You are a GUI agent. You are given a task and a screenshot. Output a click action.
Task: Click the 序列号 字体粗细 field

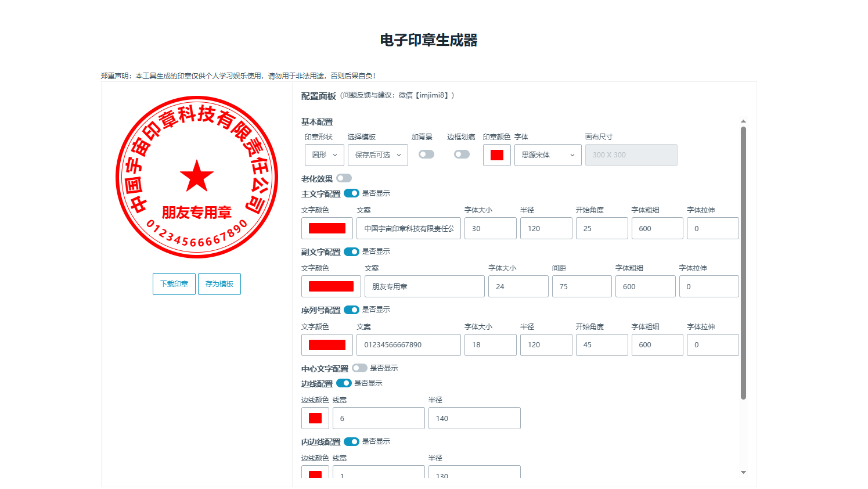click(x=657, y=345)
